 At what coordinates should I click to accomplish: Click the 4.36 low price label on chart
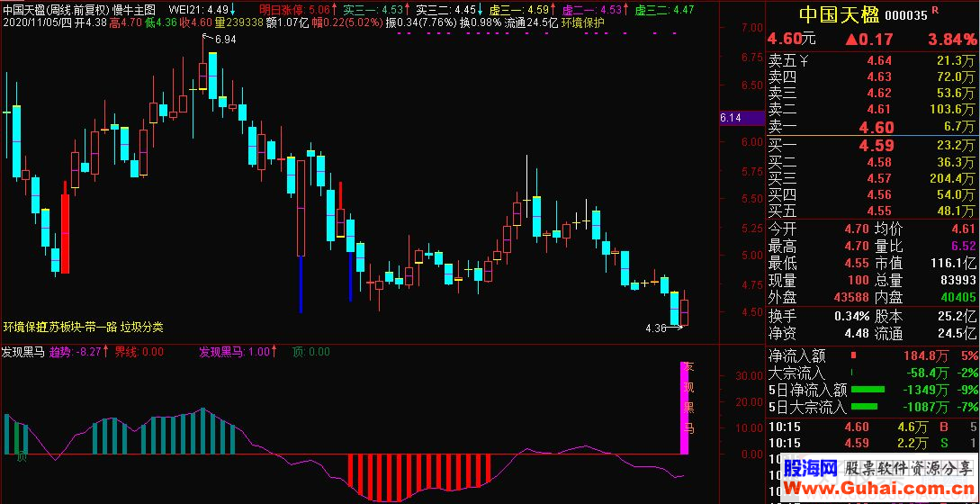(x=656, y=327)
